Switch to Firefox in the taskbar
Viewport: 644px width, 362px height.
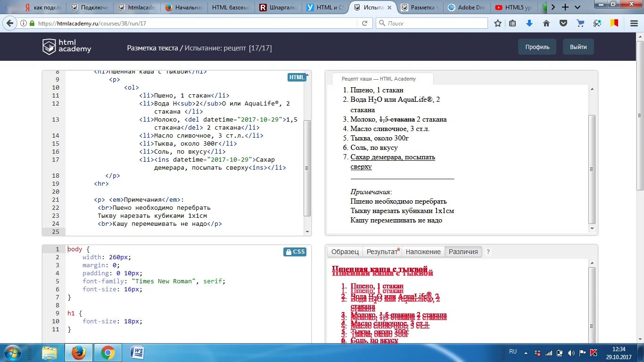79,353
